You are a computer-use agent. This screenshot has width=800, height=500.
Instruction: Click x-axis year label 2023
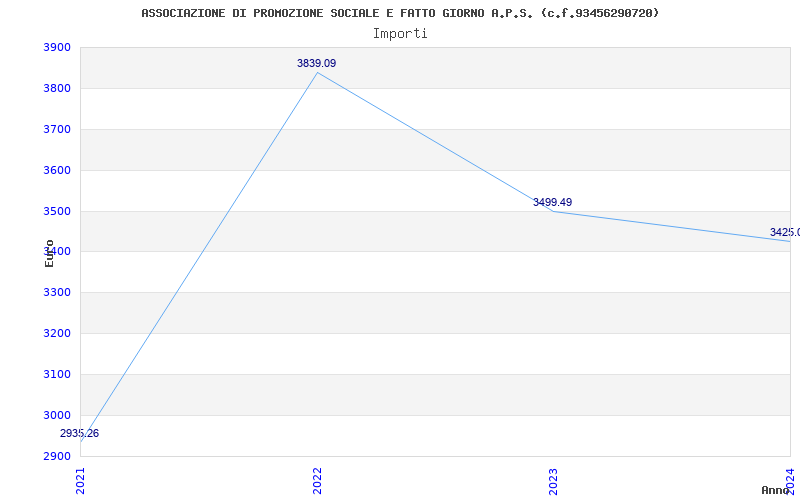click(554, 481)
